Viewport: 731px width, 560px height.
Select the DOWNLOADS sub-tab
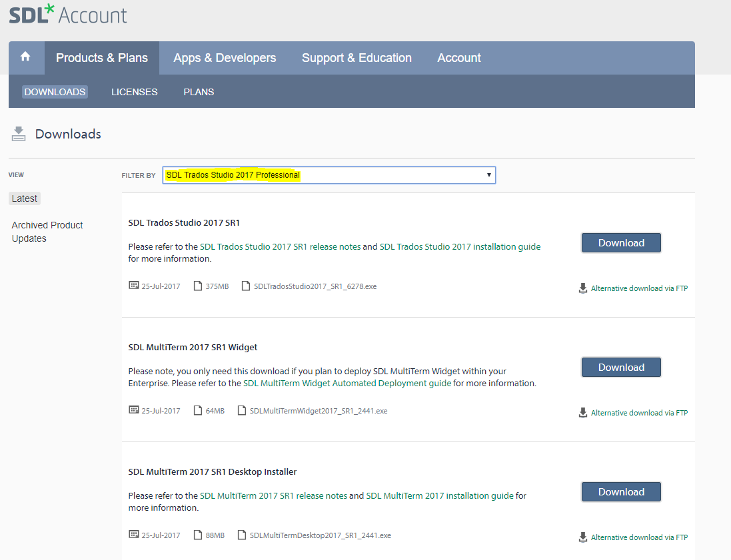(55, 92)
